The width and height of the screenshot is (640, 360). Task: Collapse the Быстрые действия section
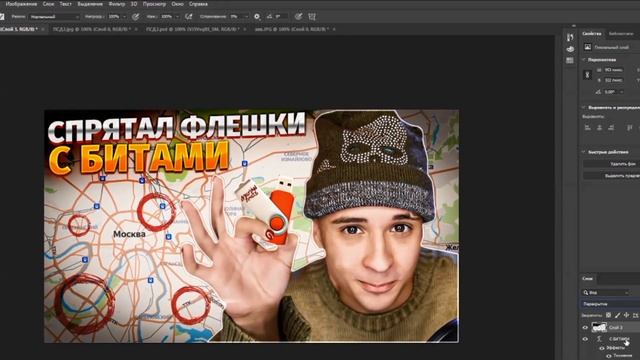pyautogui.click(x=584, y=152)
